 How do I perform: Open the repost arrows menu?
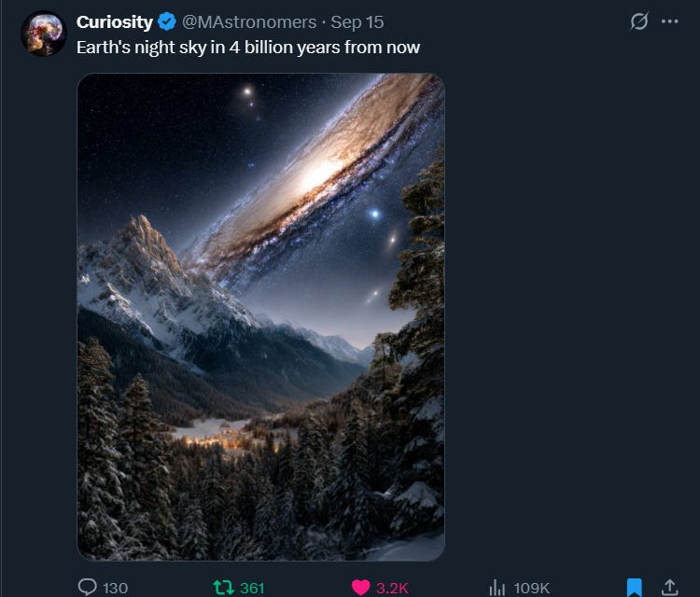pyautogui.click(x=224, y=587)
